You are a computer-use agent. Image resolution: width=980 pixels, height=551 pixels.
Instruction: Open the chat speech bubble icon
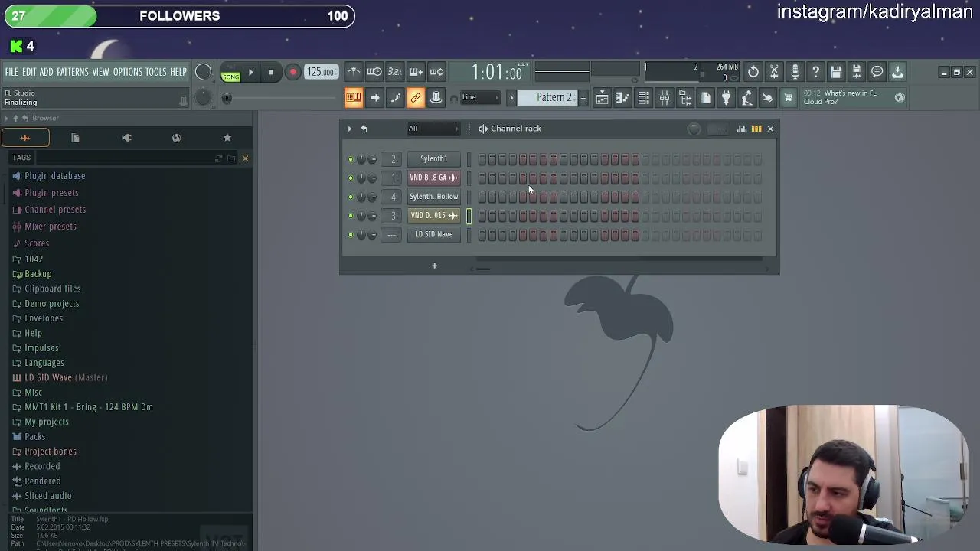877,72
